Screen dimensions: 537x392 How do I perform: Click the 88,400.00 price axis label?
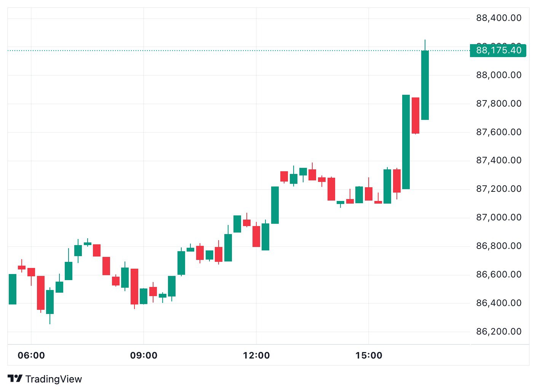499,18
